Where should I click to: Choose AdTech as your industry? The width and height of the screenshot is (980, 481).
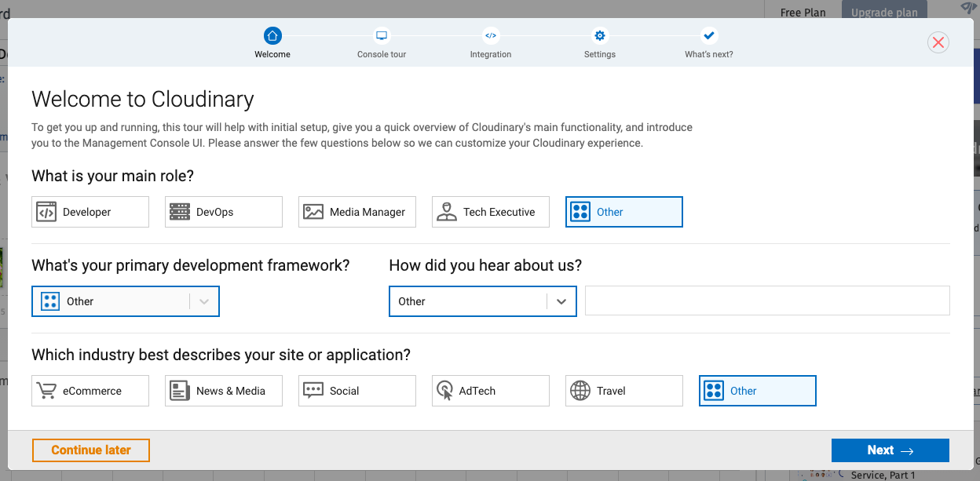tap(491, 391)
